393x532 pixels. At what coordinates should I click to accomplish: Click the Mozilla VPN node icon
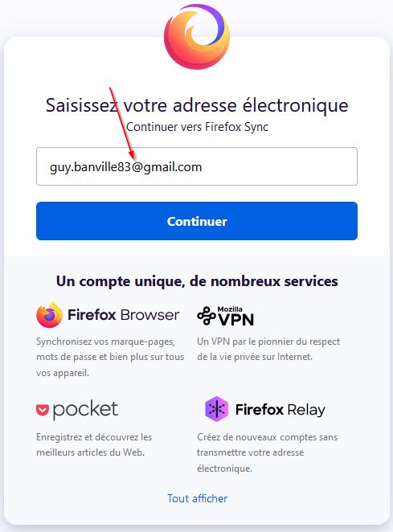click(x=206, y=316)
